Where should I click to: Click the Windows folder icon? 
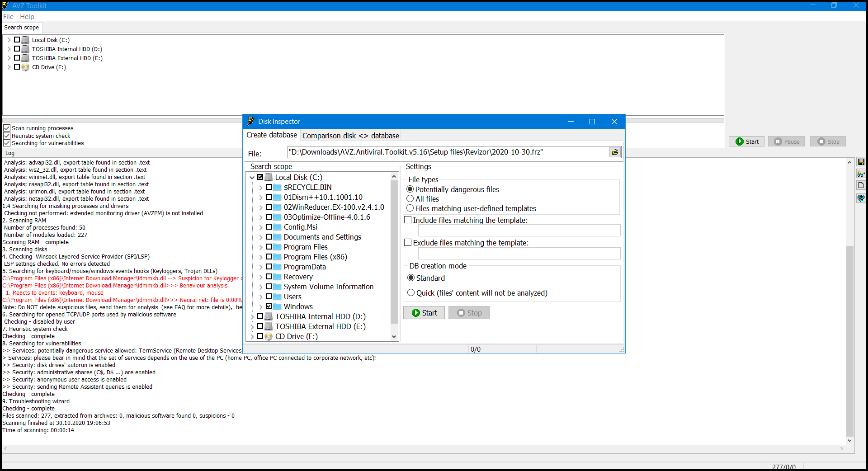click(277, 306)
